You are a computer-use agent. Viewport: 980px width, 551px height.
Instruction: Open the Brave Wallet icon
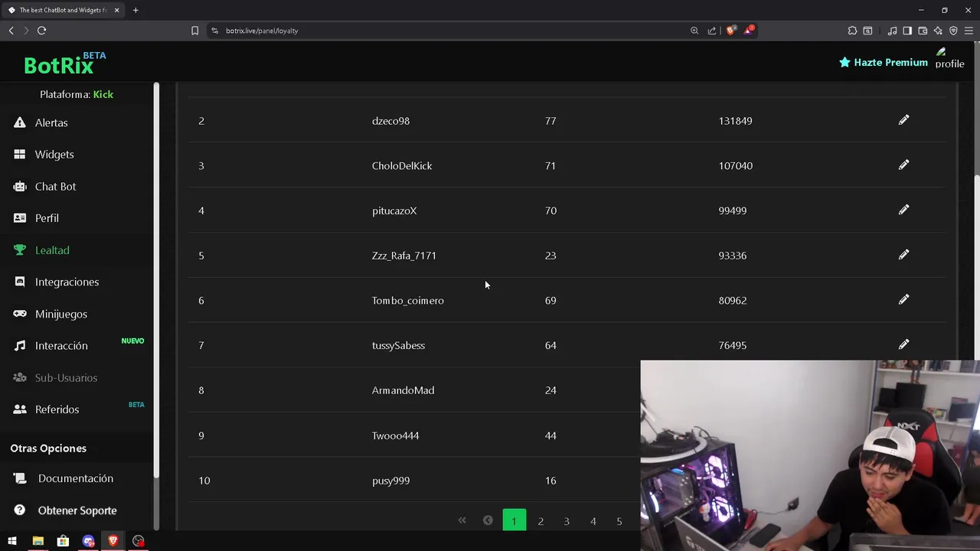923,31
